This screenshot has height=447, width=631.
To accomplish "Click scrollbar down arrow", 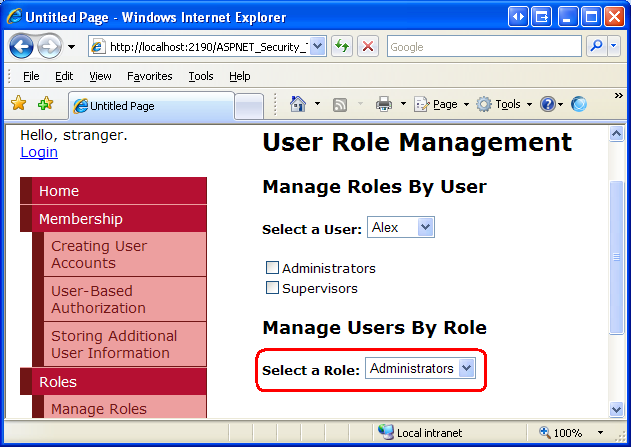I will coord(617,409).
